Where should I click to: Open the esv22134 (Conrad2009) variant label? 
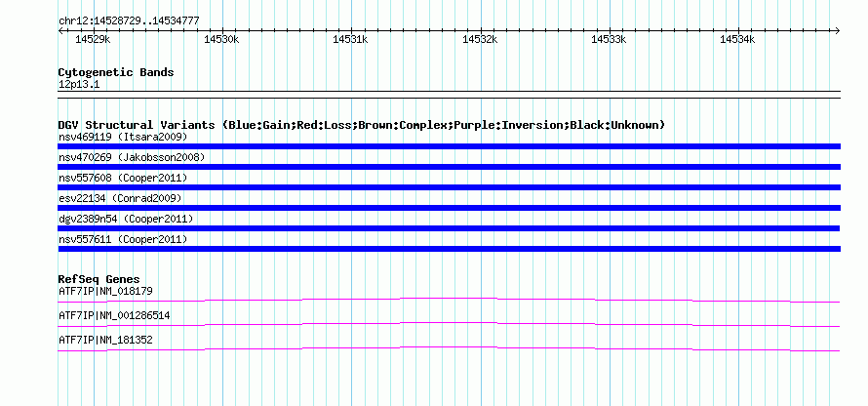click(x=120, y=198)
